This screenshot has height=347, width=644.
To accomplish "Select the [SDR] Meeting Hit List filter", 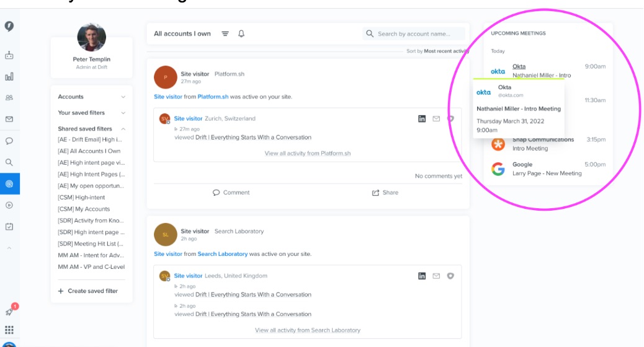I will point(91,244).
